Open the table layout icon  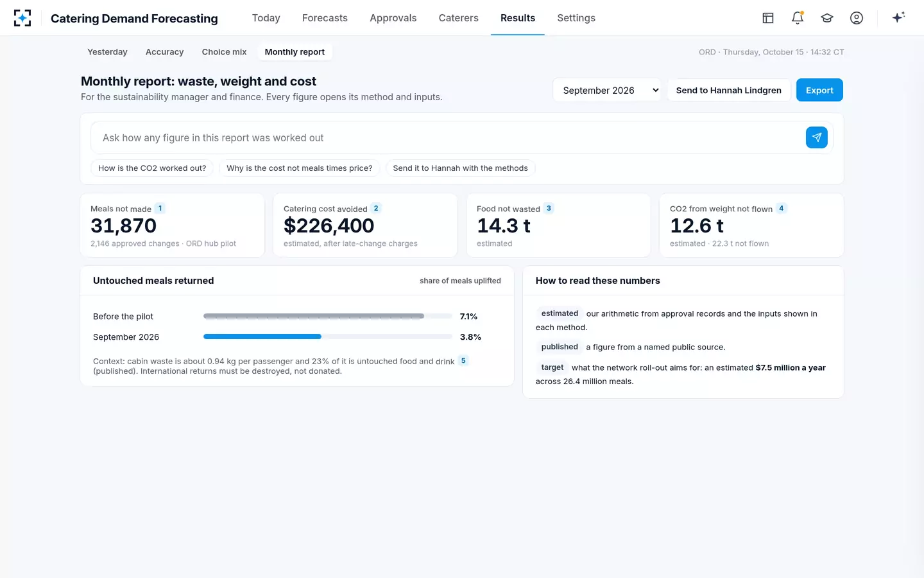click(768, 18)
